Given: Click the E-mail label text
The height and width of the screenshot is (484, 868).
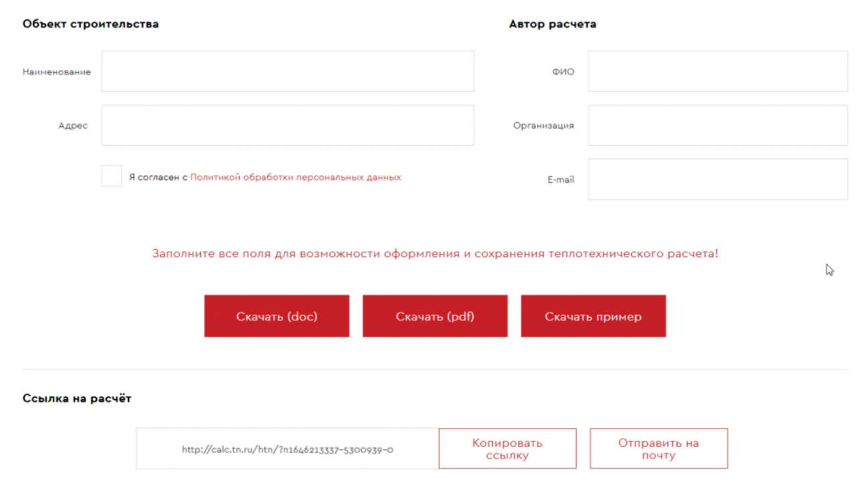Looking at the screenshot, I should pyautogui.click(x=561, y=180).
